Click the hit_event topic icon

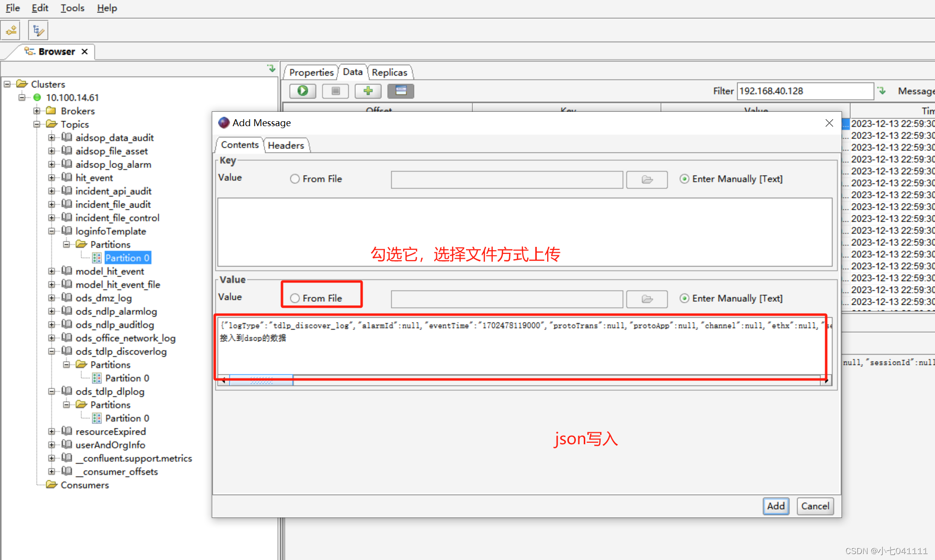coord(67,178)
